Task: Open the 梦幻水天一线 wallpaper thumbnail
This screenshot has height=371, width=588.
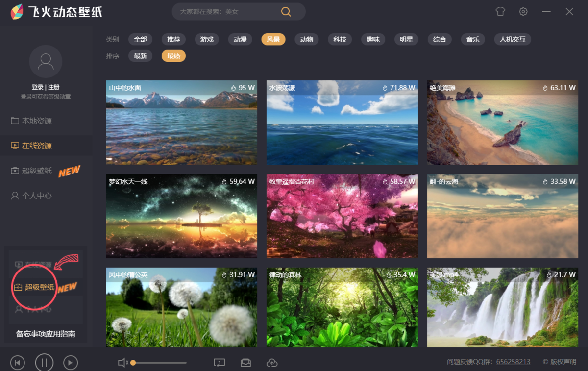Action: coord(182,216)
